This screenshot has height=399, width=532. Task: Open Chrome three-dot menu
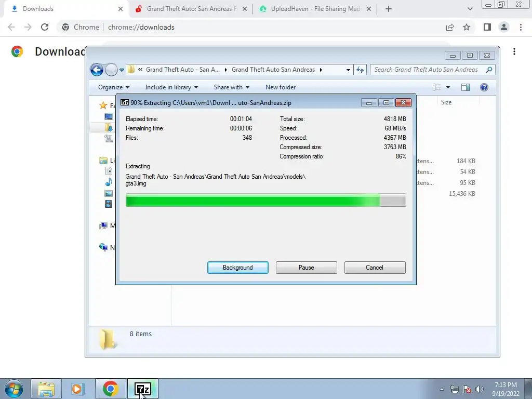pyautogui.click(x=521, y=27)
